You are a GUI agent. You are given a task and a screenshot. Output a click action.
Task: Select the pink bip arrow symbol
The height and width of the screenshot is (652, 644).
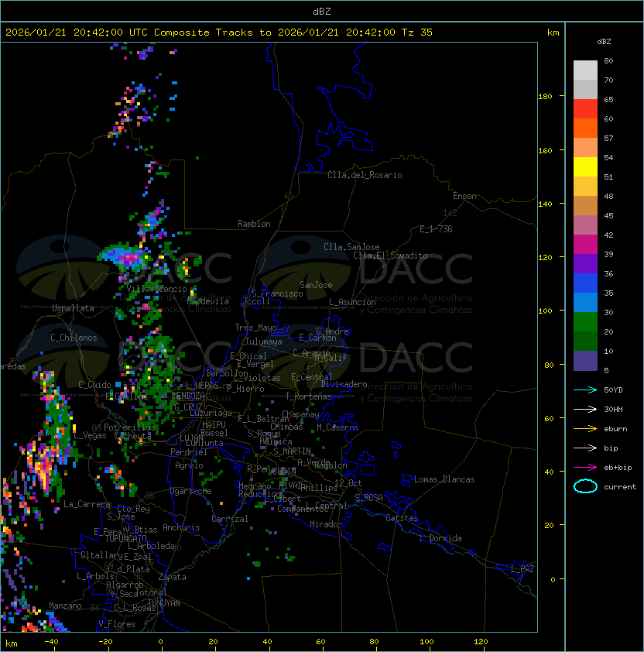585,448
